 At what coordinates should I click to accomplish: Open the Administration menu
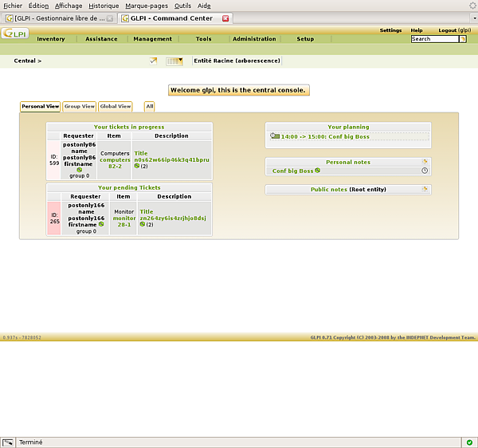pos(254,39)
